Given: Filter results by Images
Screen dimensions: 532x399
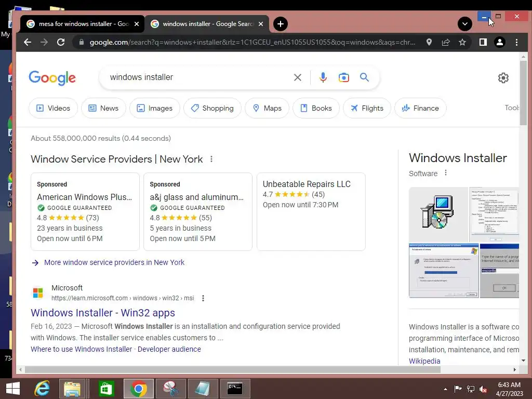Looking at the screenshot, I should coord(155,108).
